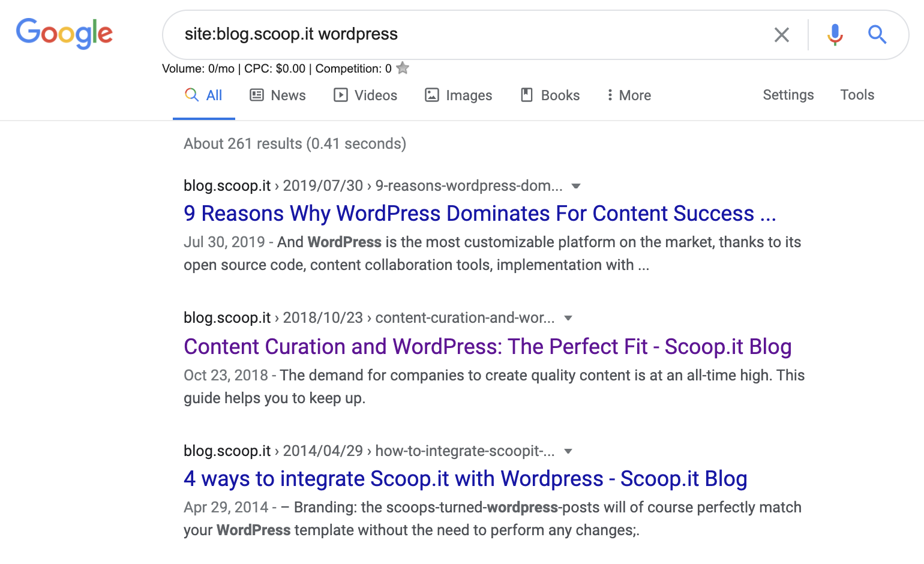Image resolution: width=924 pixels, height=564 pixels.
Task: Click the Images tab picture icon
Action: [x=432, y=95]
